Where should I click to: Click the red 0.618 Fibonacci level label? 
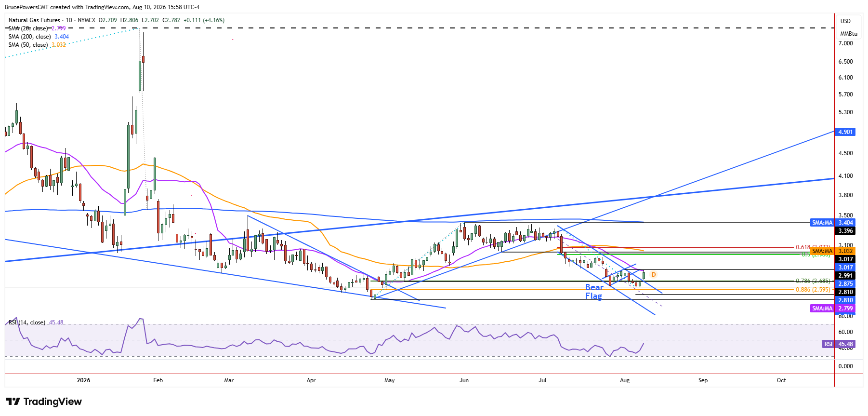(x=812, y=247)
